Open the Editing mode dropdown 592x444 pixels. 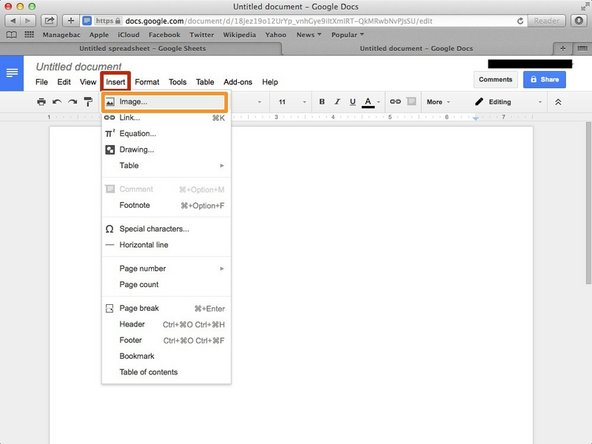click(508, 102)
